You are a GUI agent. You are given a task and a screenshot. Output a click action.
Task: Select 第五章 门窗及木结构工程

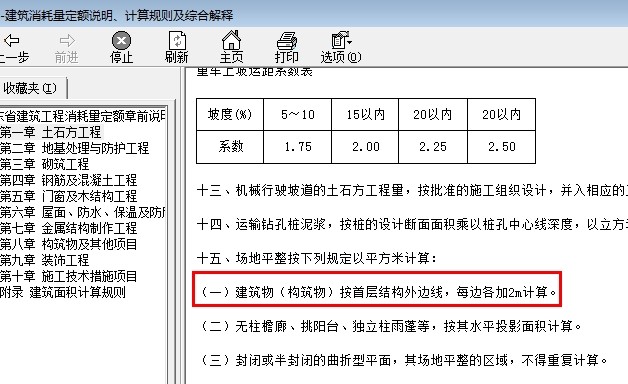[x=68, y=196]
